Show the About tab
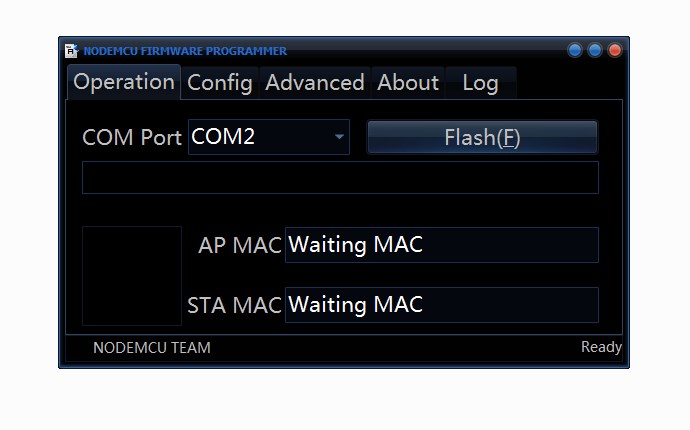The height and width of the screenshot is (430, 690). pyautogui.click(x=408, y=83)
